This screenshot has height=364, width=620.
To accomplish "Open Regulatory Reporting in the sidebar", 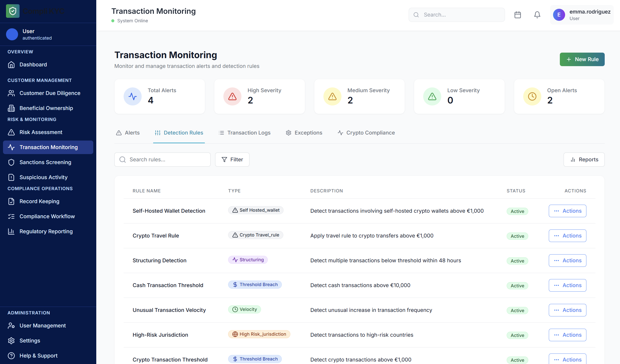I will click(x=46, y=231).
